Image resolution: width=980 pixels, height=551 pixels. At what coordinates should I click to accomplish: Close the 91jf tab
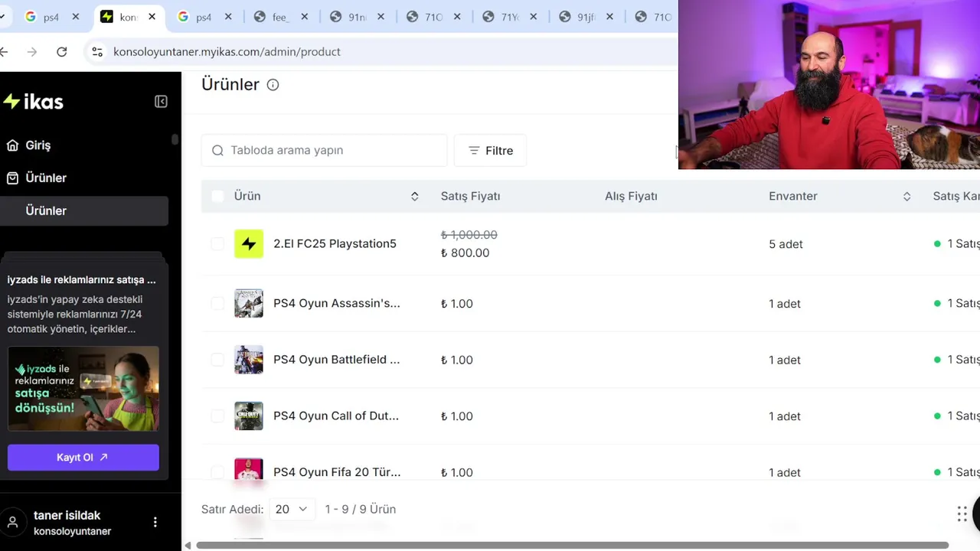[610, 17]
